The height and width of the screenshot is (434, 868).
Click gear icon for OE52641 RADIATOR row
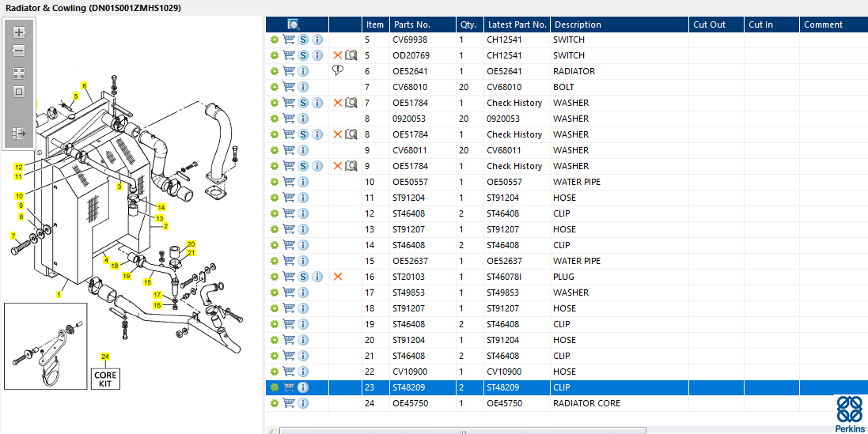point(274,71)
